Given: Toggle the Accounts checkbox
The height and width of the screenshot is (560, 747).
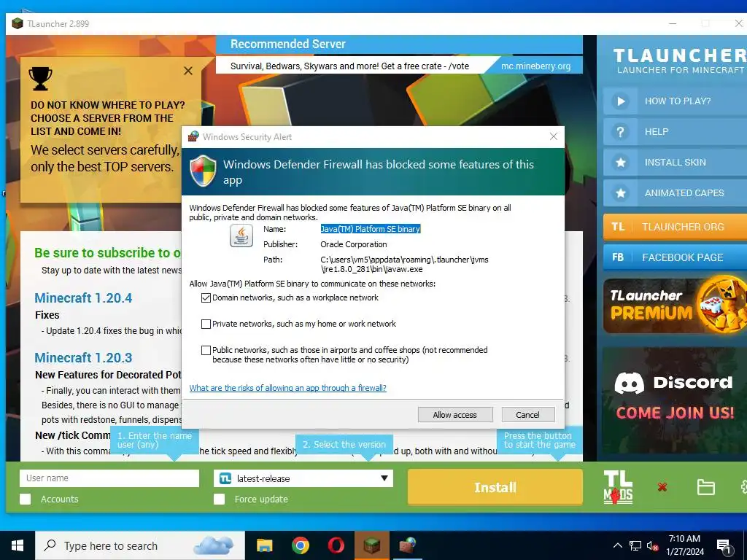Looking at the screenshot, I should click(26, 499).
